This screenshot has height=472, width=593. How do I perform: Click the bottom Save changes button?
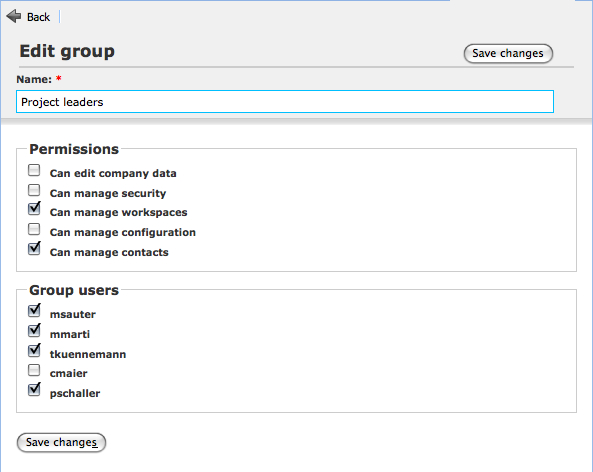61,442
